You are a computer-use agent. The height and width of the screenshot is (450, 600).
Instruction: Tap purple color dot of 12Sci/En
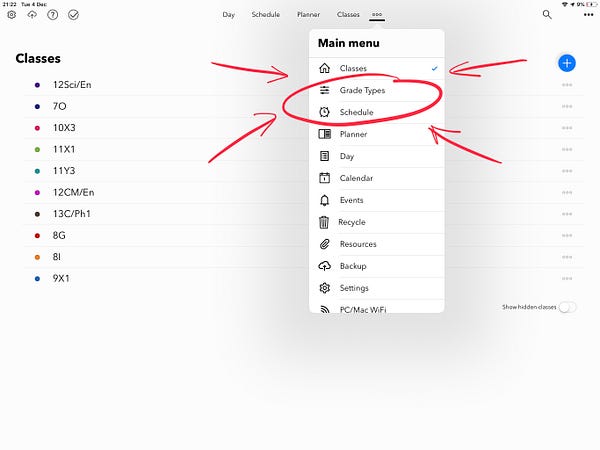(x=37, y=85)
